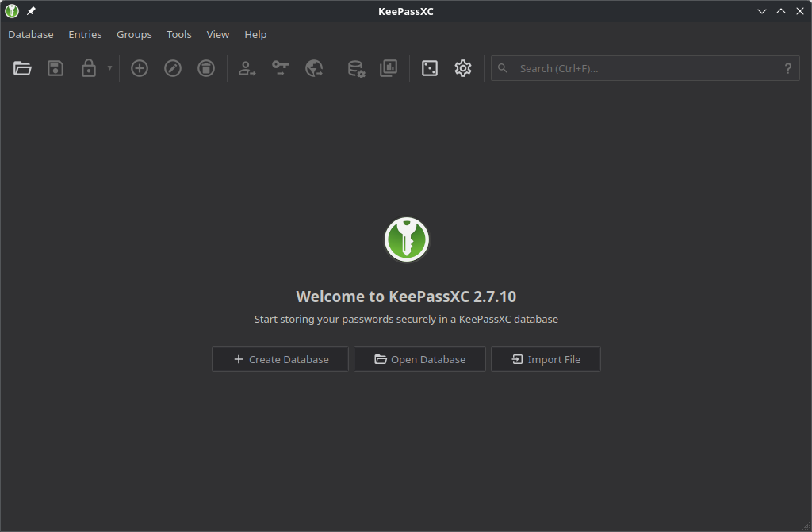Viewport: 812px width, 532px height.
Task: Click the Copy password key icon
Action: point(280,68)
